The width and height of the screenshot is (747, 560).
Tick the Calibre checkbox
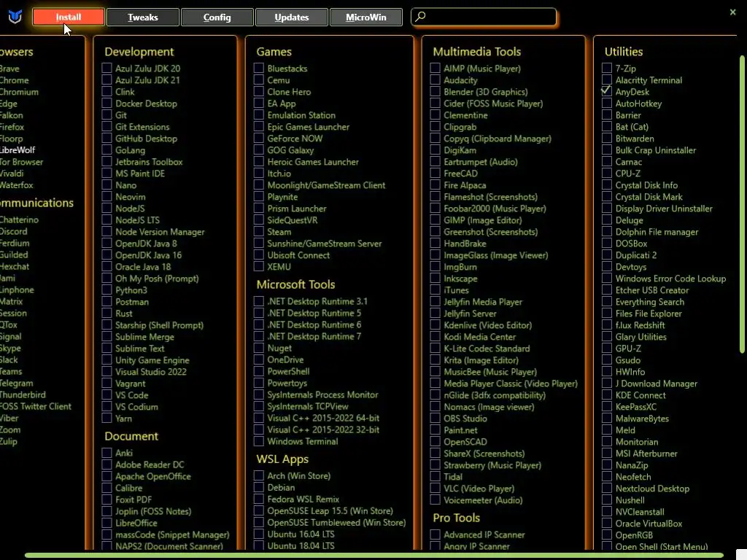(107, 488)
